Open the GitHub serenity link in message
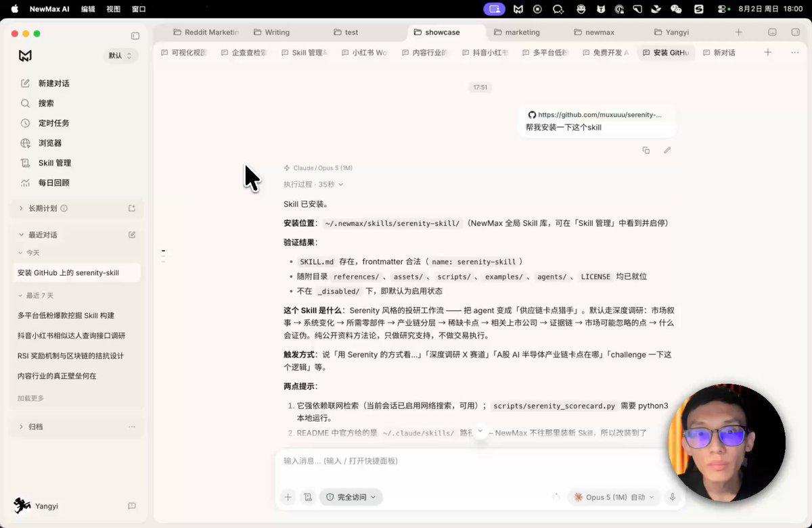This screenshot has height=528, width=812. pos(595,115)
